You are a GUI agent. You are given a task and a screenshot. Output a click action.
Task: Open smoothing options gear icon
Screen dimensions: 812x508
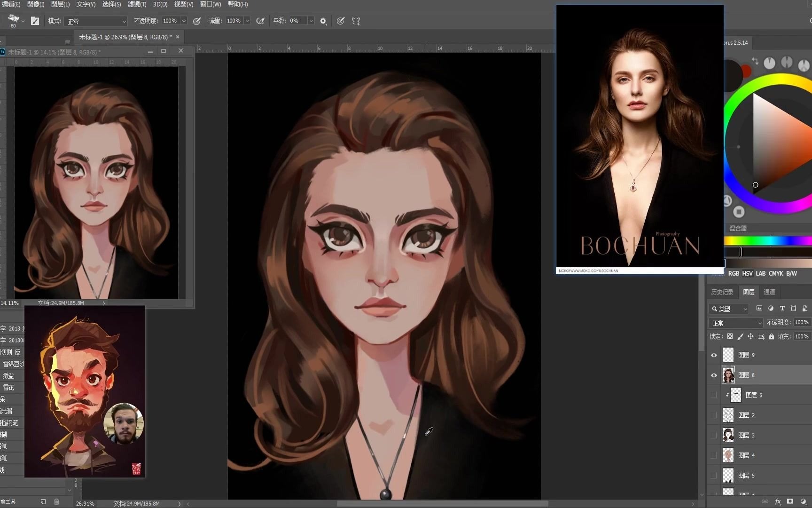[323, 21]
